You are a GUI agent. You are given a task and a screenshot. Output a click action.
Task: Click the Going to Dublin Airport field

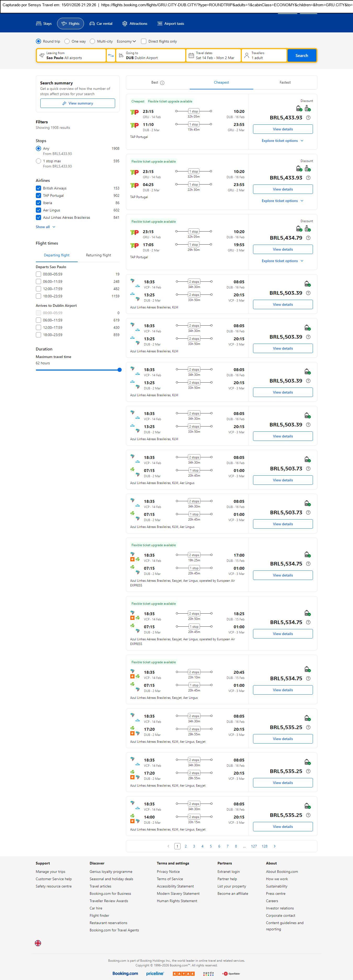pyautogui.click(x=151, y=56)
